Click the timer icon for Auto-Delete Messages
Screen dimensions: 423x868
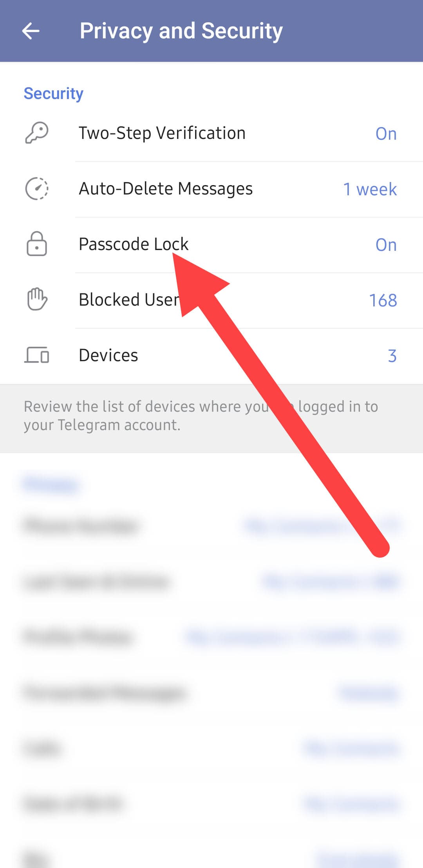tap(37, 188)
